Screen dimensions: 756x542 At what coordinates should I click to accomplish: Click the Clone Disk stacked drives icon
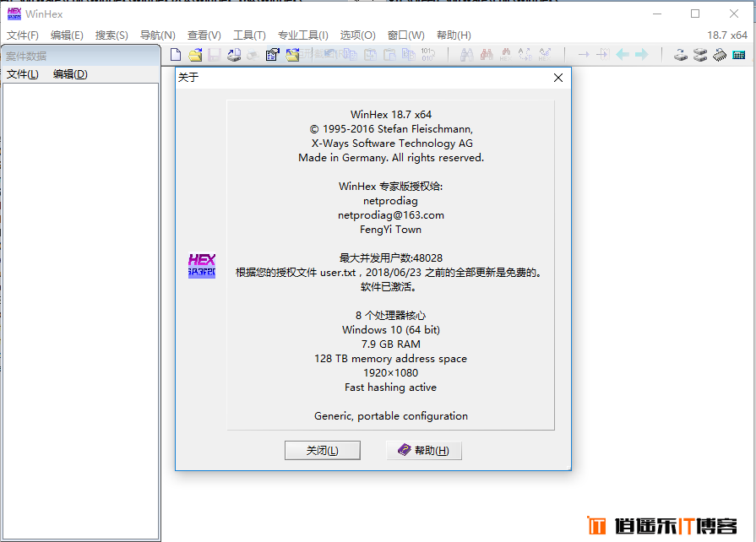(x=700, y=55)
